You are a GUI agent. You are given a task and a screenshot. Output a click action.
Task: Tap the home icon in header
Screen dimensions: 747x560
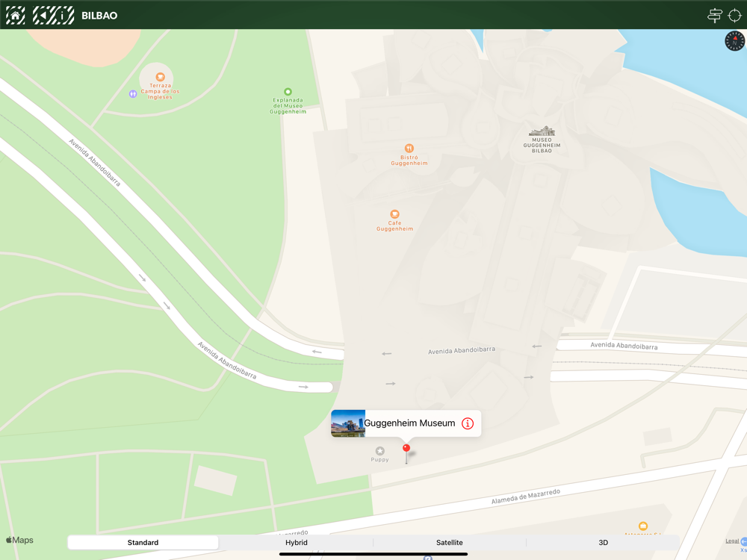pyautogui.click(x=15, y=15)
